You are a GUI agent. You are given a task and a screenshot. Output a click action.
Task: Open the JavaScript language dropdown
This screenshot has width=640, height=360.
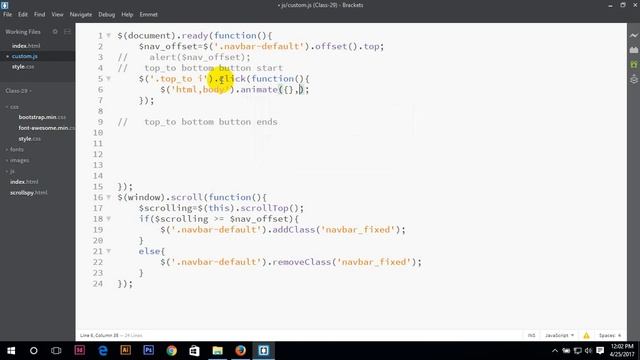(x=559, y=336)
